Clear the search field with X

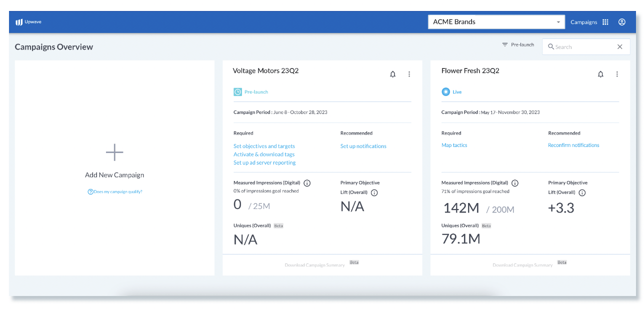click(x=620, y=47)
